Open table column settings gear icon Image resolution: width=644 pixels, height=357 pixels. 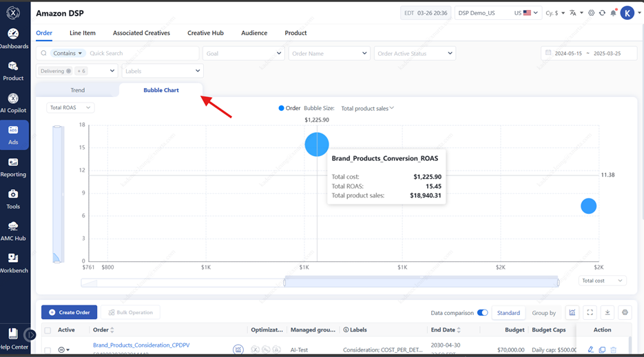pyautogui.click(x=625, y=313)
